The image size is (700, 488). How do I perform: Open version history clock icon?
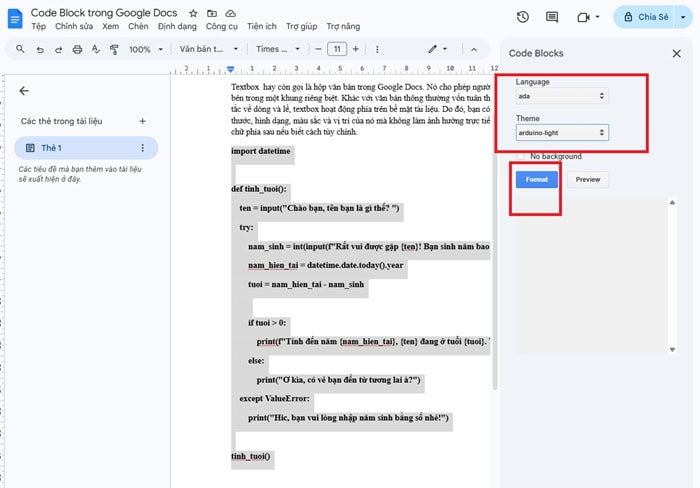(x=523, y=17)
